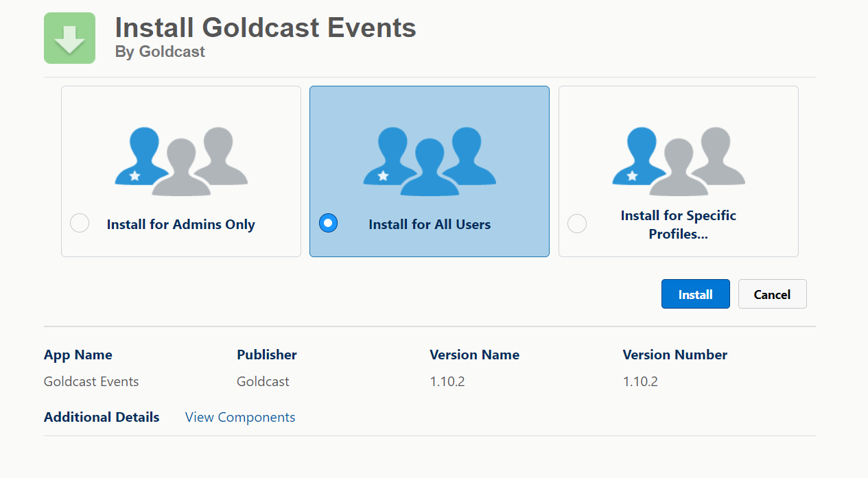This screenshot has height=478, width=868.
Task: Click the Install Goldcast Events heading
Action: tap(266, 27)
